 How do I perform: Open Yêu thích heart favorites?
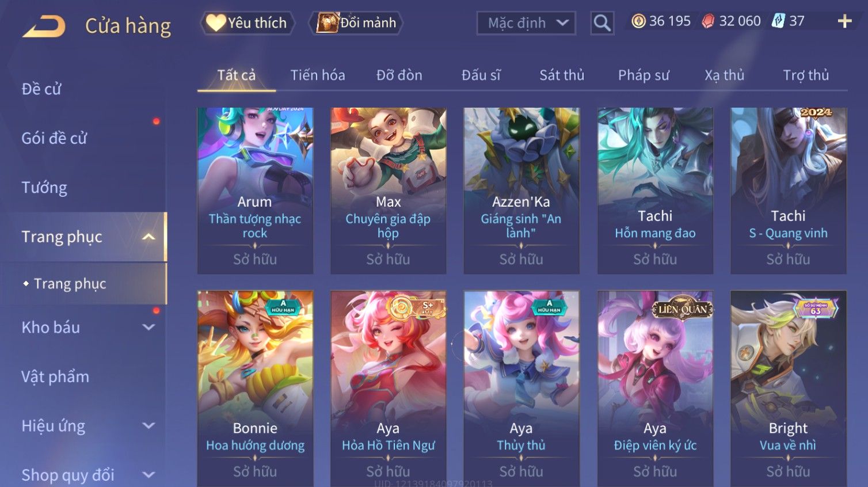pos(247,23)
